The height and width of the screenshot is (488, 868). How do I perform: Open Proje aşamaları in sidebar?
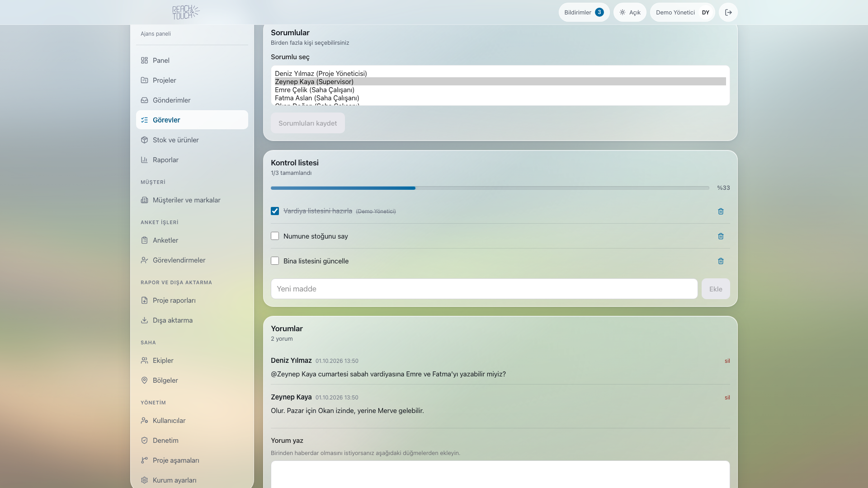pyautogui.click(x=192, y=460)
